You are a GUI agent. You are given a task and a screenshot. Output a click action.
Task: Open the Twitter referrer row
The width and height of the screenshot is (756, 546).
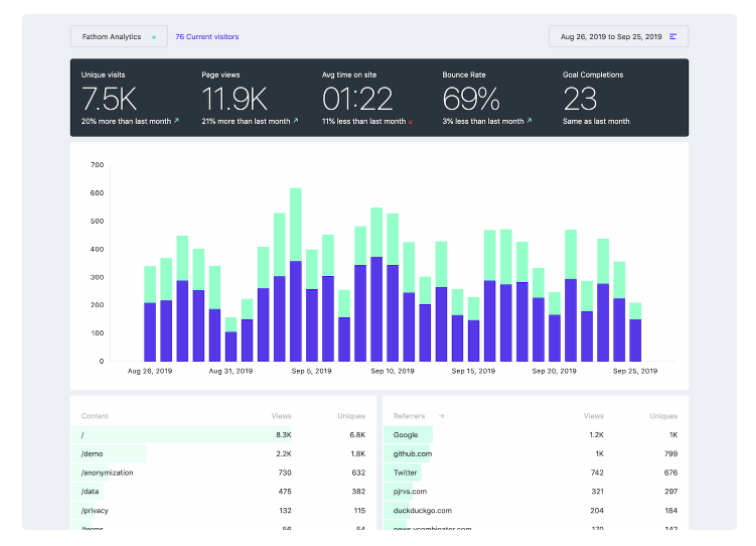[x=535, y=472]
